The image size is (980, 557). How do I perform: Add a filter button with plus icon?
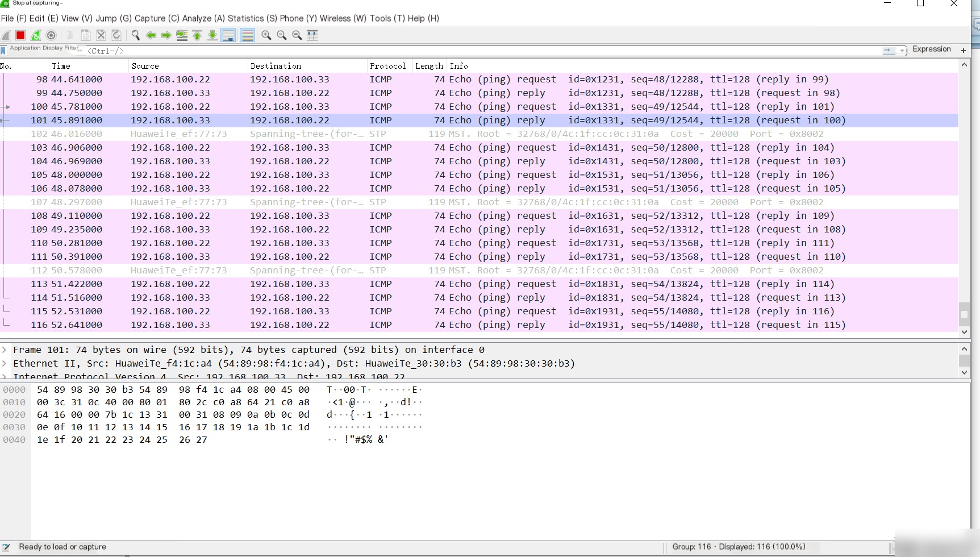coord(964,51)
